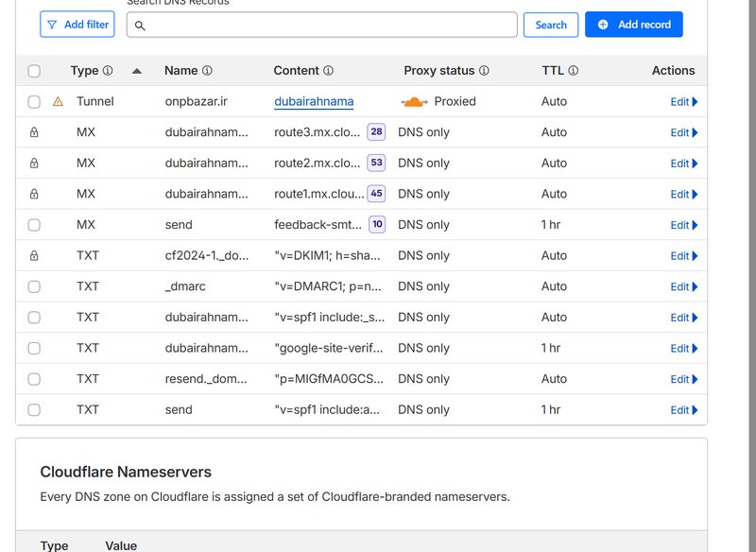Click the _dmarc name cell
Screen dimensions: 756x552
click(185, 286)
